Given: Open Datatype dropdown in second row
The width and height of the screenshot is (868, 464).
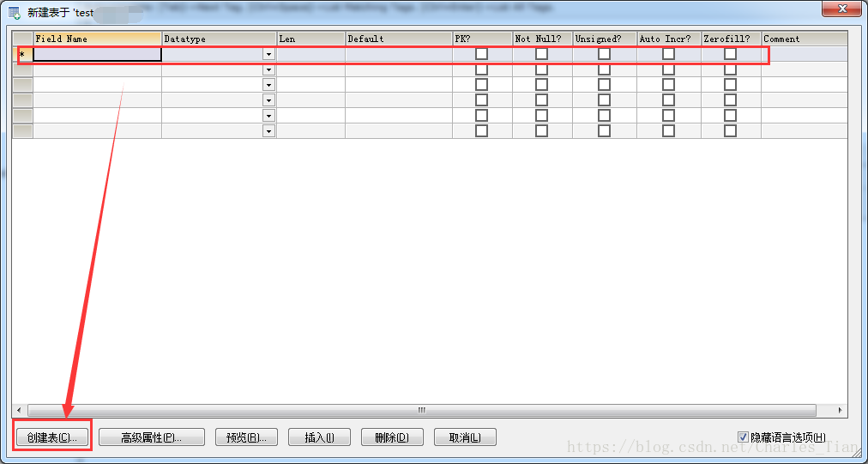Looking at the screenshot, I should (x=269, y=69).
